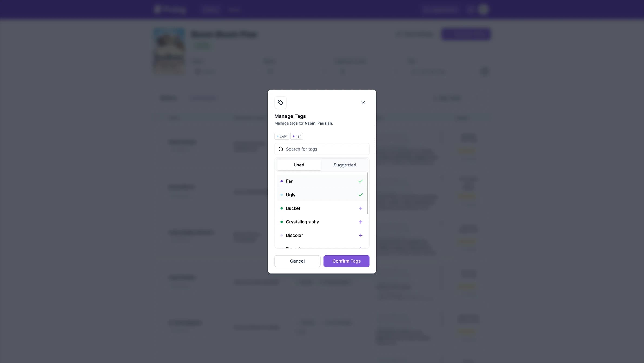This screenshot has height=363, width=644.
Task: Click the green checkmark next to Ugly
Action: pyautogui.click(x=361, y=195)
